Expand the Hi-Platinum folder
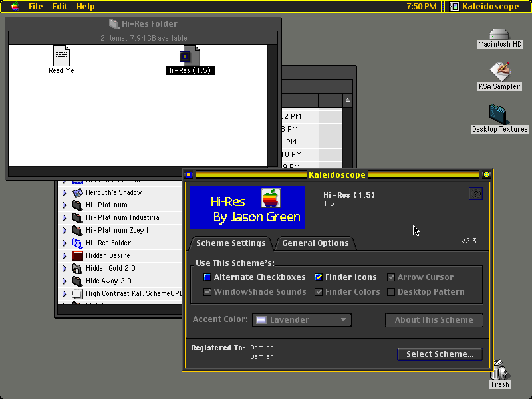 tap(65, 205)
